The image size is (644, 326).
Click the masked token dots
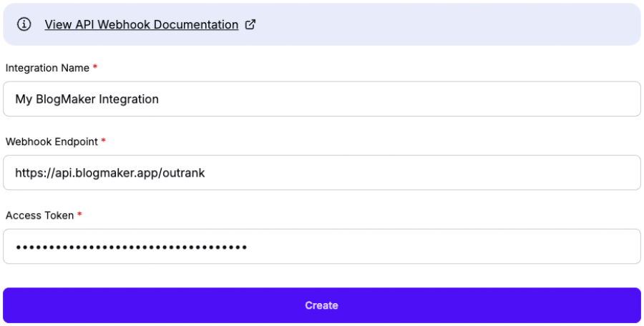pos(131,247)
